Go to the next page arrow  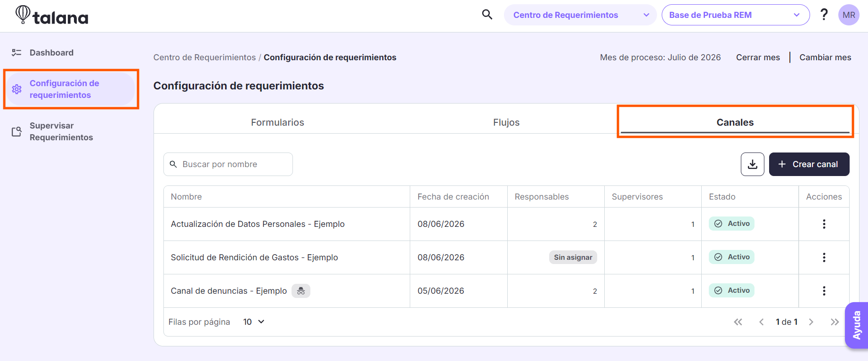(x=811, y=322)
